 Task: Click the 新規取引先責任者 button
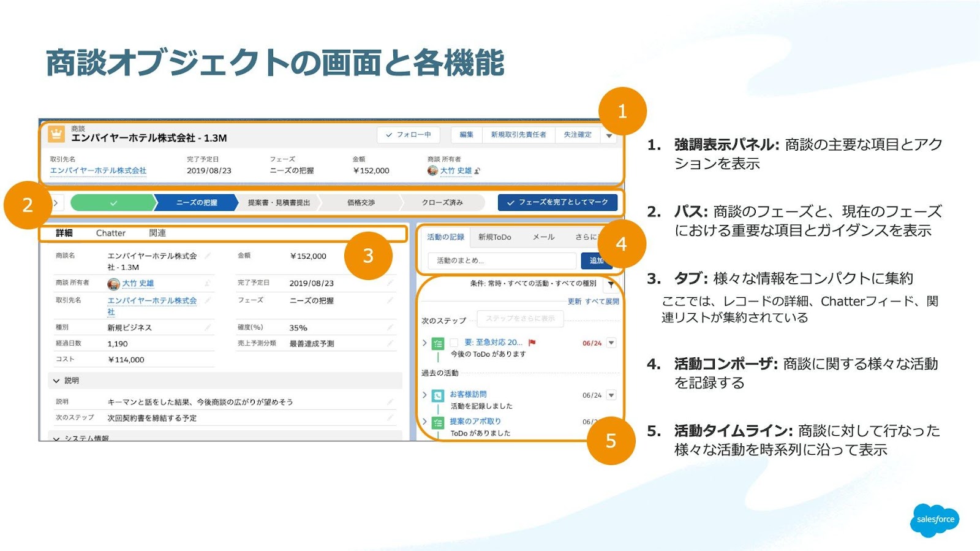(518, 135)
